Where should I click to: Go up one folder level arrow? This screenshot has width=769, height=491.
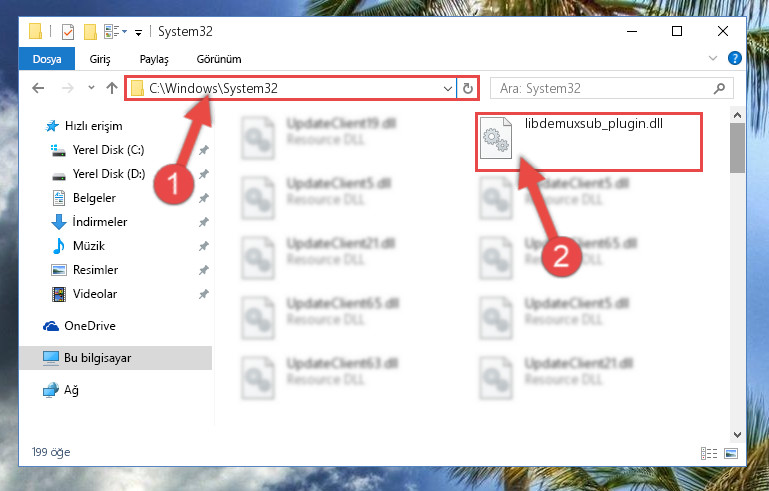point(112,88)
